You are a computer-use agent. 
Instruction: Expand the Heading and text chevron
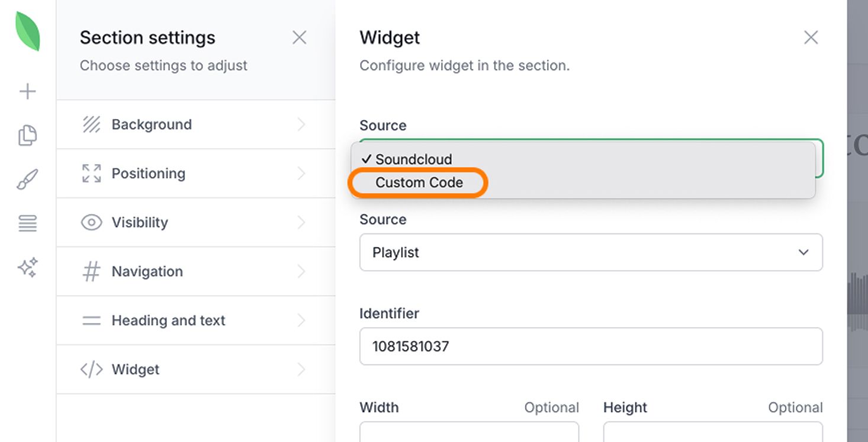coord(301,321)
